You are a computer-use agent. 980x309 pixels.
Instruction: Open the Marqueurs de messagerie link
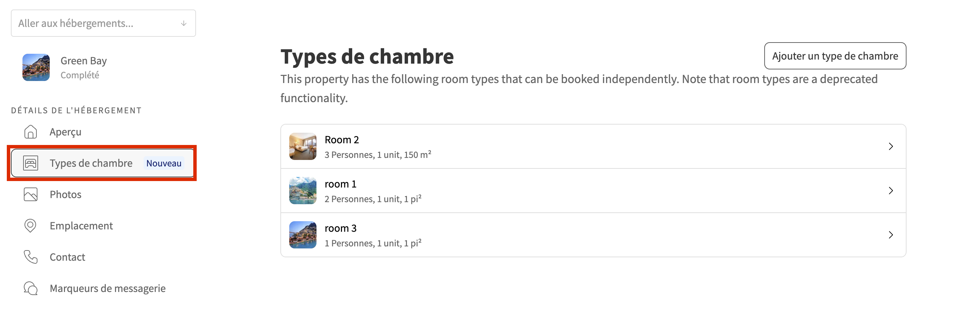pyautogui.click(x=107, y=288)
